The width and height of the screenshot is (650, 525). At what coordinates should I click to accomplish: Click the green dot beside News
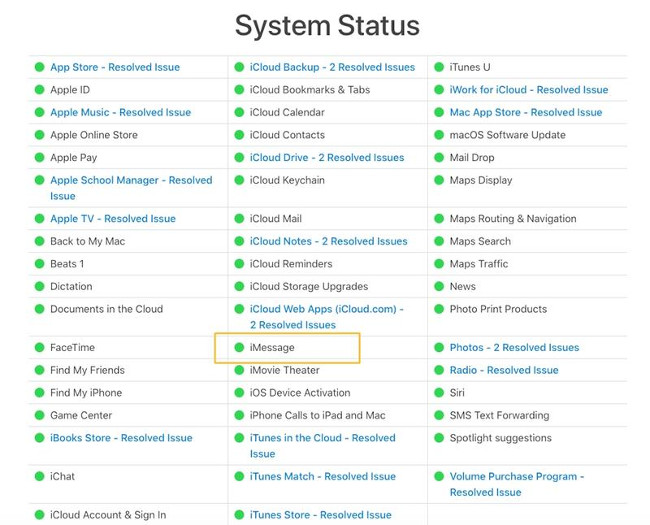[440, 287]
